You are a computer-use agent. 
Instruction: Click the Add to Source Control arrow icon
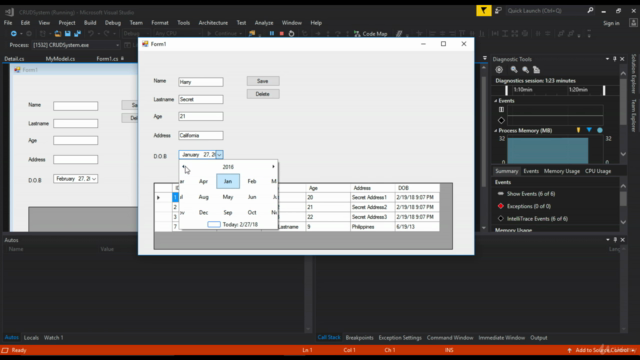569,350
